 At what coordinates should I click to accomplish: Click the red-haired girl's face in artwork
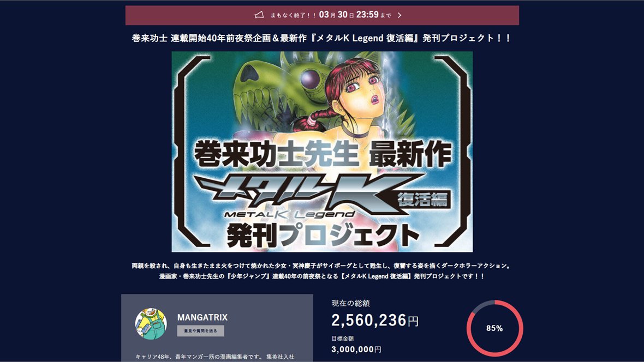coord(359,92)
